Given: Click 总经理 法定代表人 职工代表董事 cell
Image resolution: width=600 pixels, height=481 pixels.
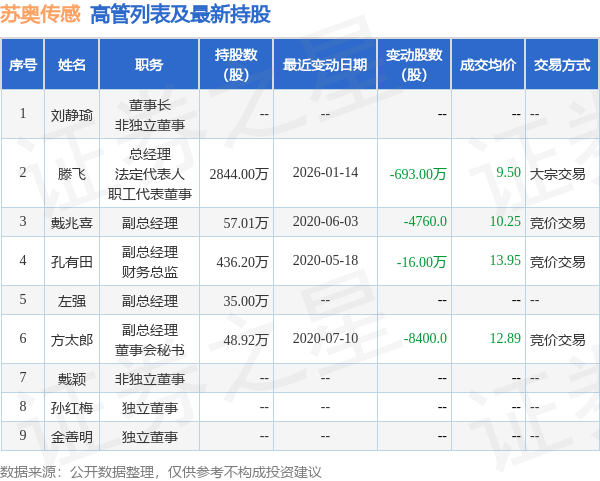Looking at the screenshot, I should [150, 174].
